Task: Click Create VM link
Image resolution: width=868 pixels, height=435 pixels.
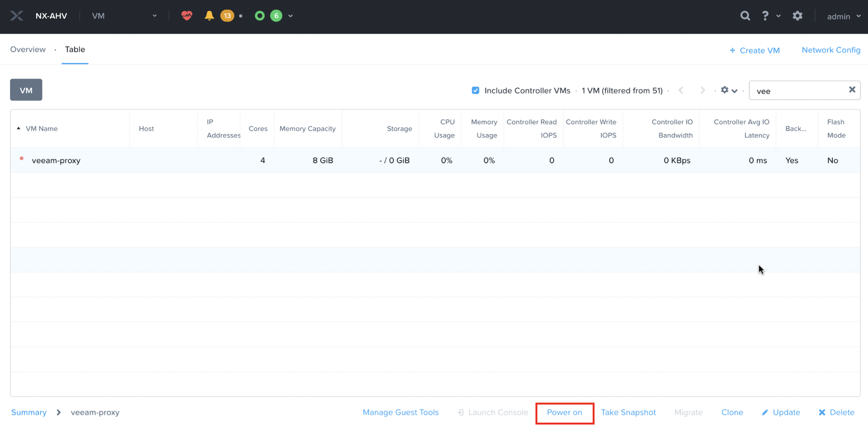Action: 755,50
